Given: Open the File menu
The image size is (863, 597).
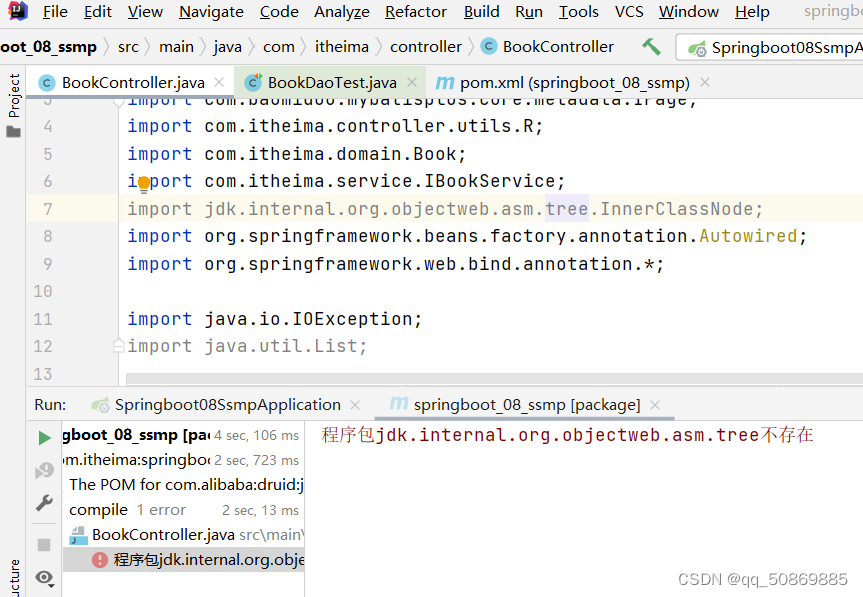Looking at the screenshot, I should point(55,12).
